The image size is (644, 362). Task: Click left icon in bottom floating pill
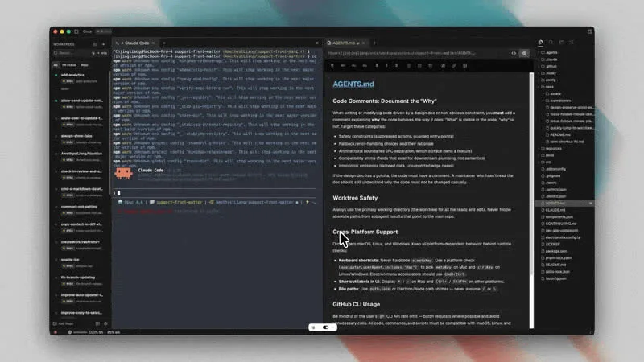[x=313, y=327]
